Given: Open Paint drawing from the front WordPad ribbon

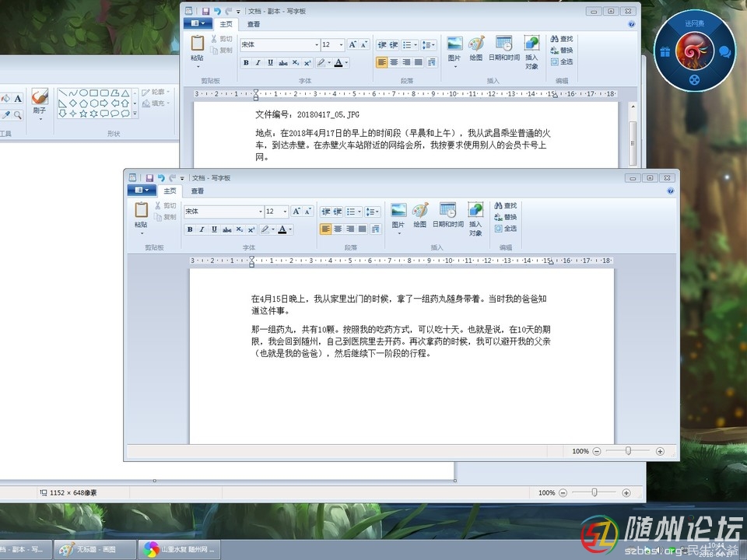Looking at the screenshot, I should pyautogui.click(x=420, y=211).
